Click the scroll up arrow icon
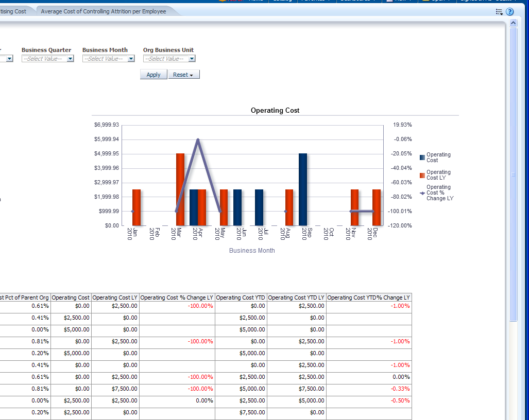 click(x=513, y=23)
